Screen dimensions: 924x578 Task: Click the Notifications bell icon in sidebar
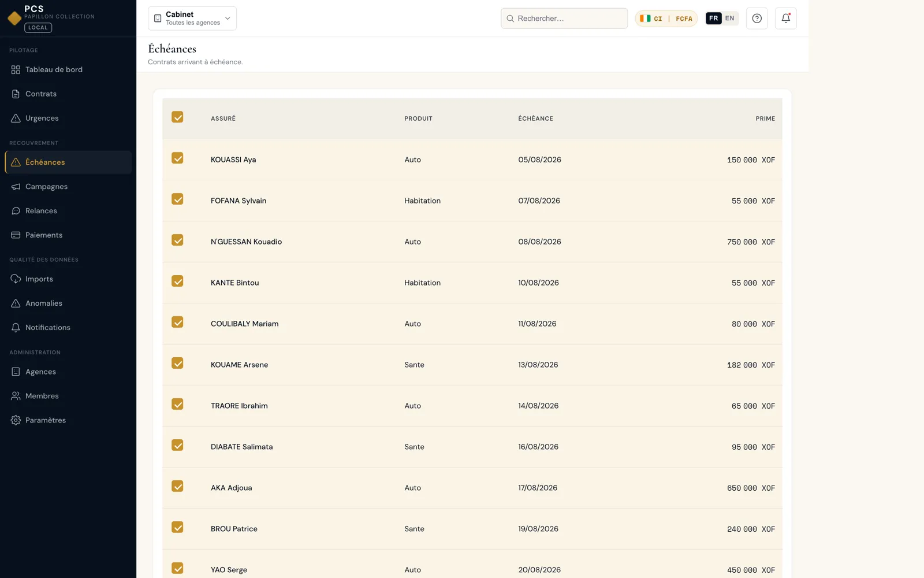coord(16,328)
